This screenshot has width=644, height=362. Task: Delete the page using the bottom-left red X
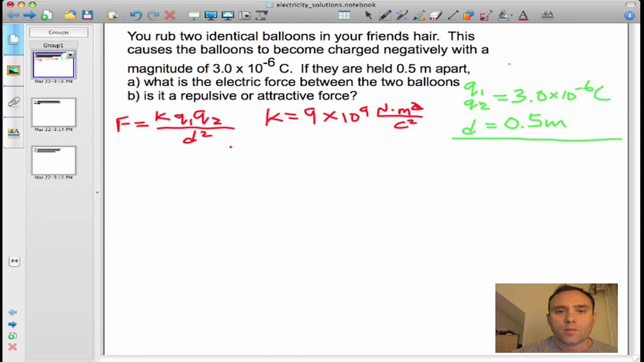(x=13, y=347)
